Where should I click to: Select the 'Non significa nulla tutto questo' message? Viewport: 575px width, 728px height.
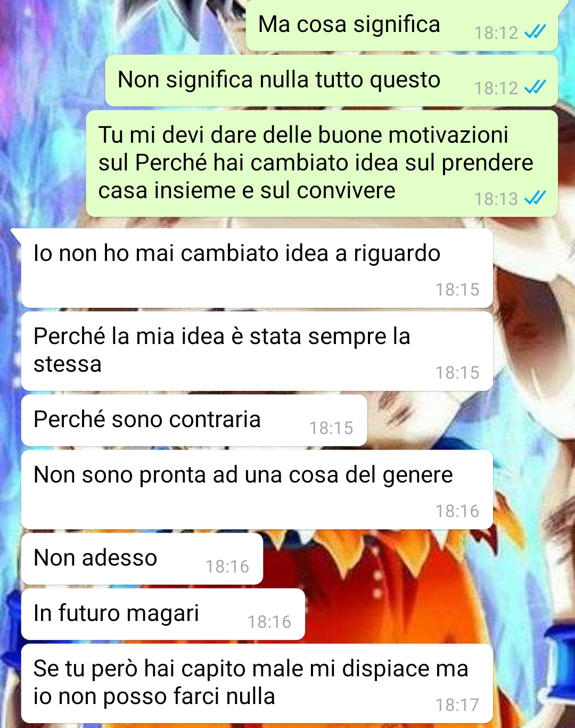point(331,80)
